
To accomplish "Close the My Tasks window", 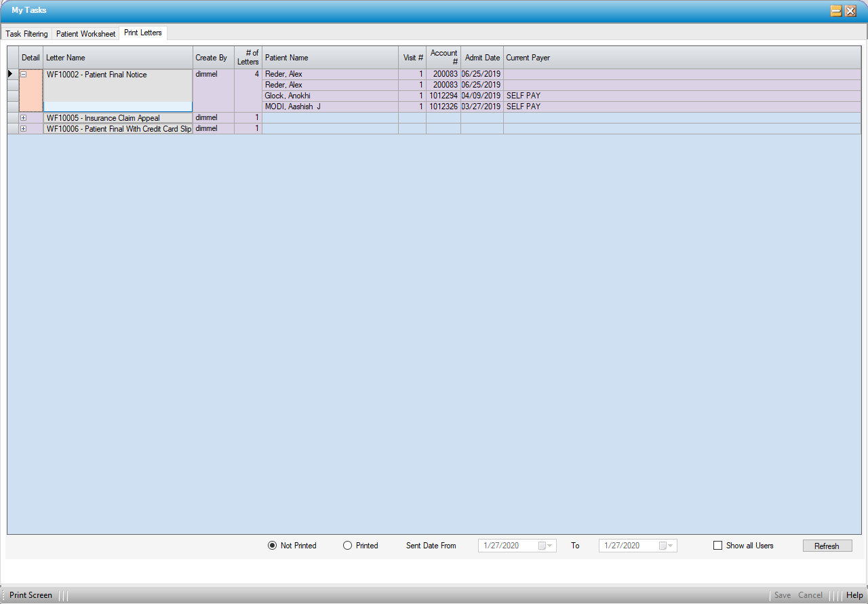I will [850, 11].
